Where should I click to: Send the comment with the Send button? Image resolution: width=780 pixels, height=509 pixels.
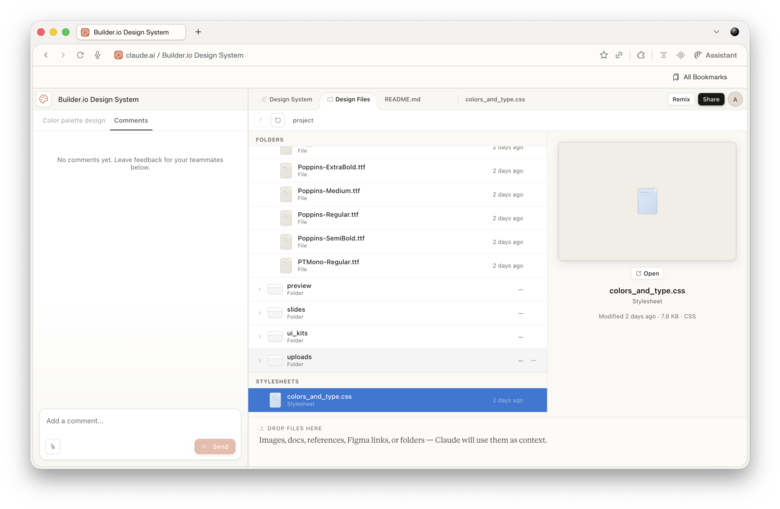pyautogui.click(x=215, y=447)
